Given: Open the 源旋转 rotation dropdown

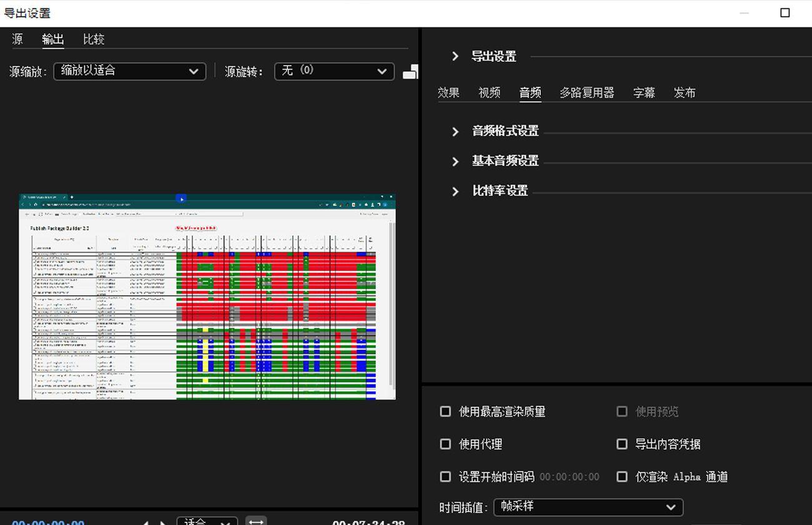Looking at the screenshot, I should tap(334, 71).
